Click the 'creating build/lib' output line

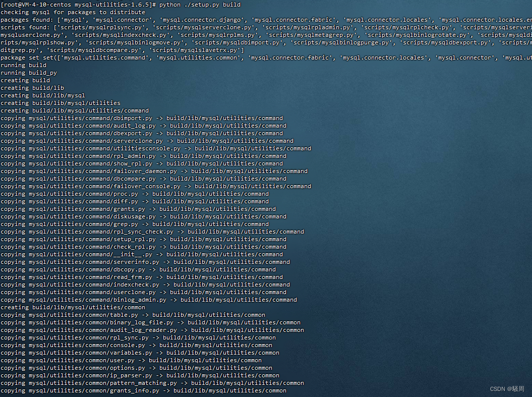click(31, 88)
